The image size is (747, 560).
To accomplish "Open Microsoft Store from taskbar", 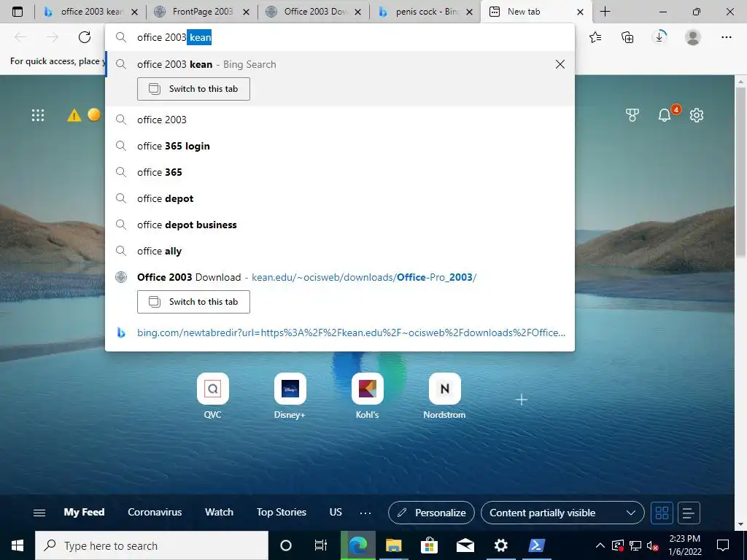I will (x=429, y=545).
